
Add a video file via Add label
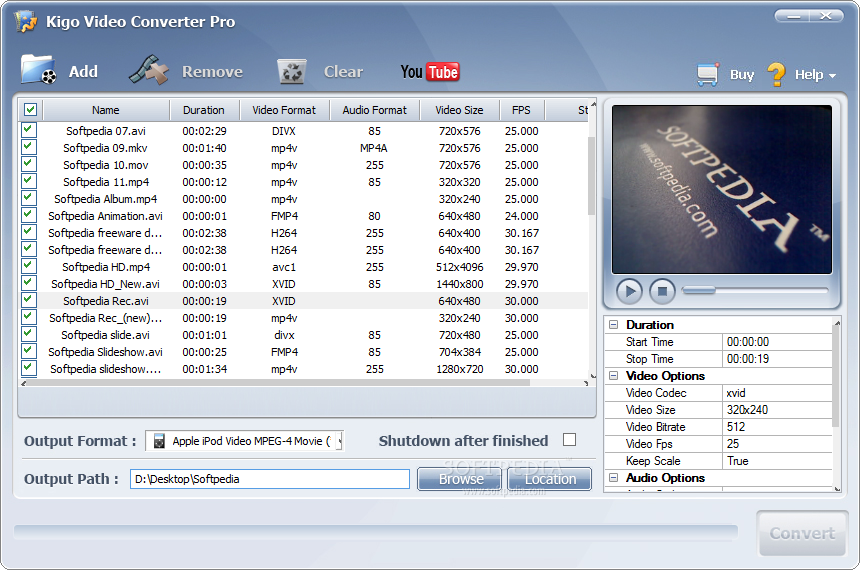point(83,72)
